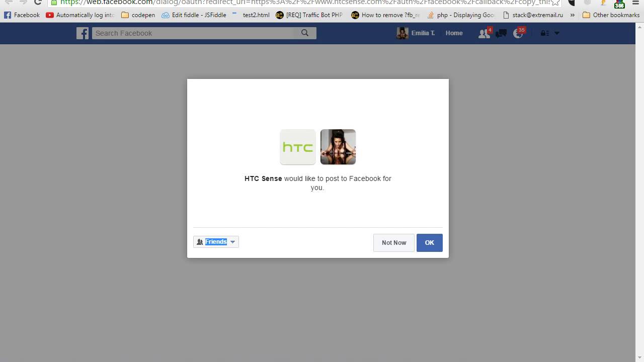Open How to remove ?fb_re bookmark

pyautogui.click(x=385, y=15)
